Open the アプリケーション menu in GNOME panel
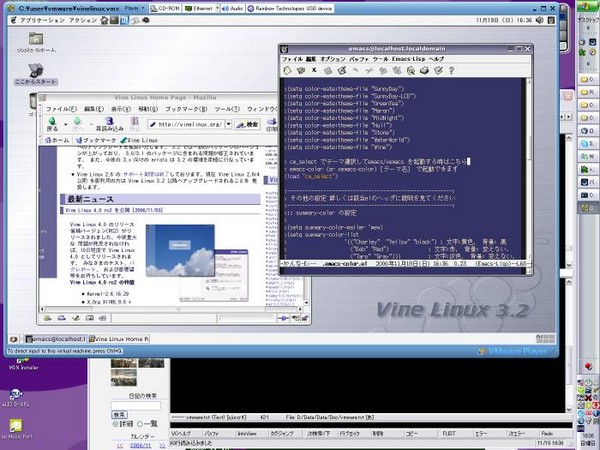This screenshot has height=450, width=600. (x=42, y=20)
